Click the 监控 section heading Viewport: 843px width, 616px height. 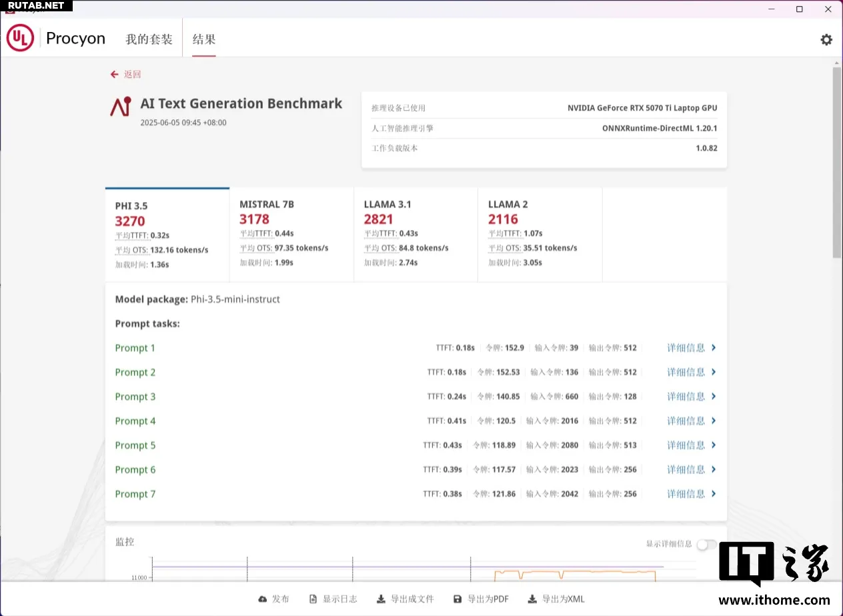(x=125, y=542)
